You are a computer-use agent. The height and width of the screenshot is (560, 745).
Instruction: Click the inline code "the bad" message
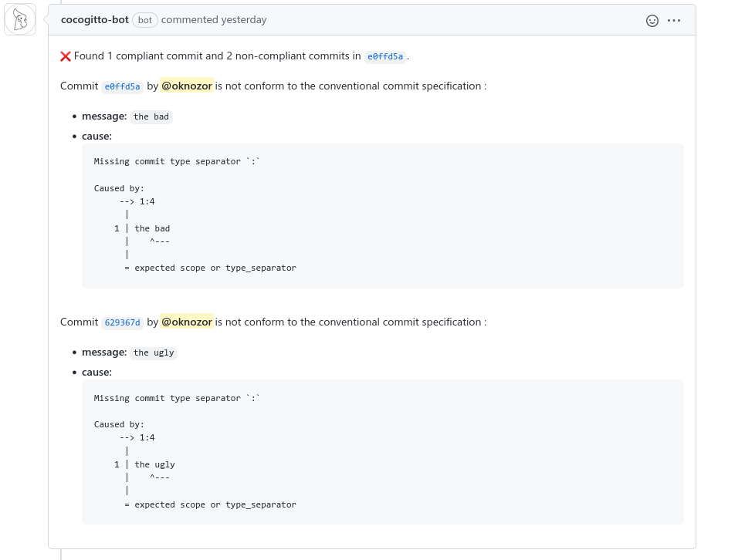tap(151, 116)
